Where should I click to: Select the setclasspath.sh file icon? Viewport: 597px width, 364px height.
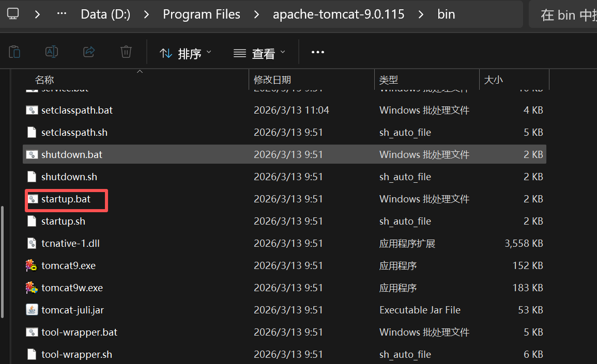32,132
